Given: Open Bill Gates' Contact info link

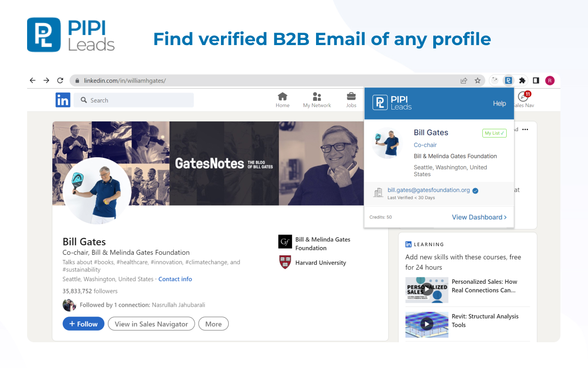Looking at the screenshot, I should (175, 279).
